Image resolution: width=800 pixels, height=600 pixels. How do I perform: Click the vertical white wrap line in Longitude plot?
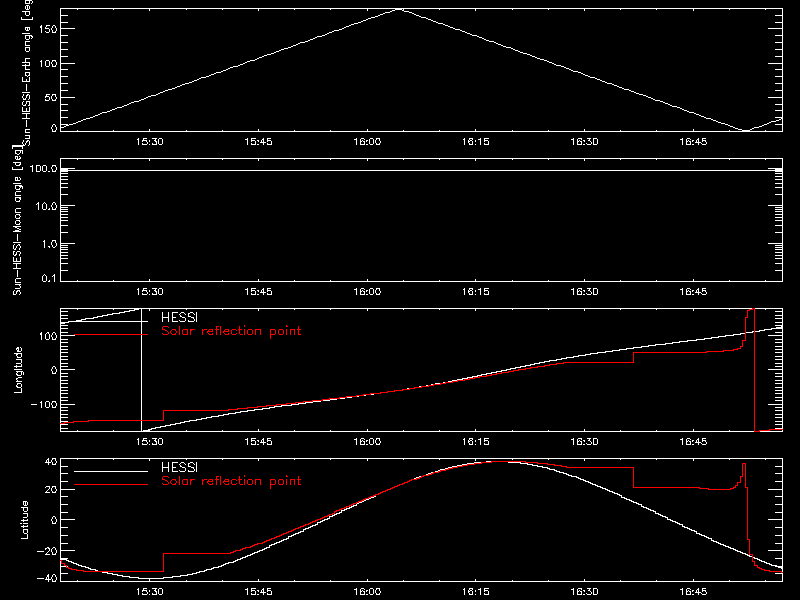pyautogui.click(x=141, y=370)
